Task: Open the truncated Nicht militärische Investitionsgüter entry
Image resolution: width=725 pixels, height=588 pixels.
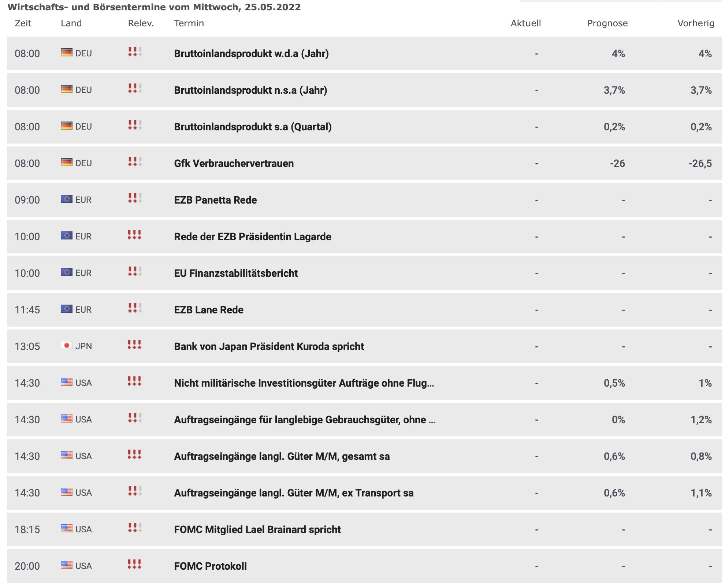Action: pos(304,383)
